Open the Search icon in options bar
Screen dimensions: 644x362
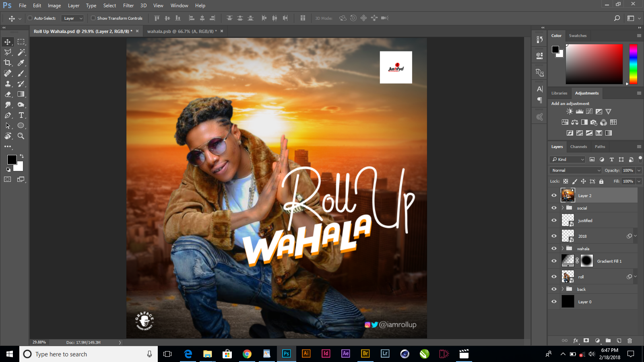coord(617,18)
